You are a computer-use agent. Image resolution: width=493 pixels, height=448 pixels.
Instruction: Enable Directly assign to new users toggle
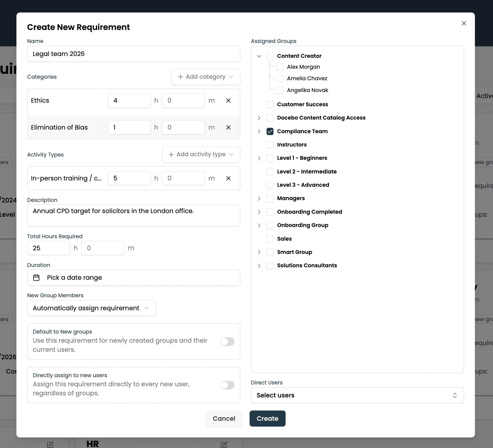tap(227, 385)
